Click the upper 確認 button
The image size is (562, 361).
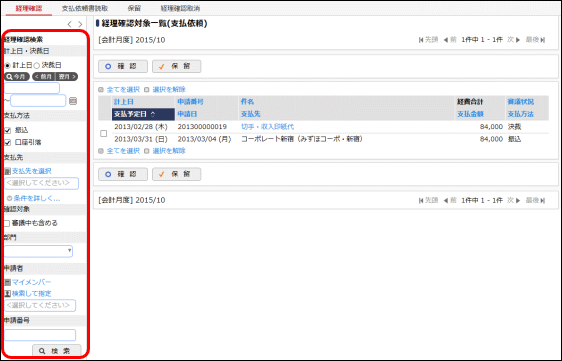point(123,66)
